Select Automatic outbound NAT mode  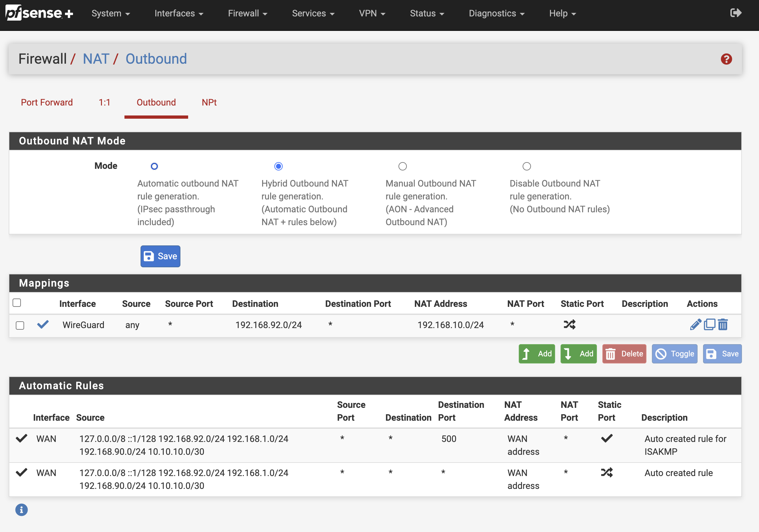tap(154, 166)
